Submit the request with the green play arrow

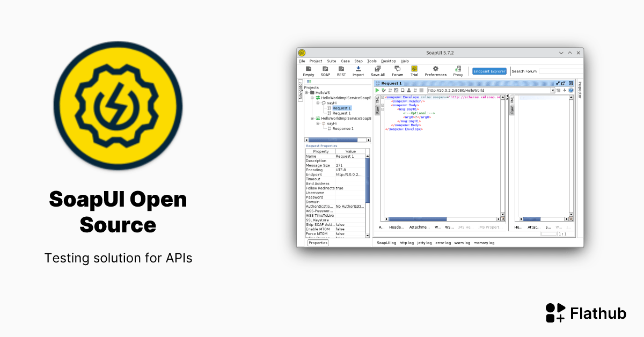[x=377, y=90]
